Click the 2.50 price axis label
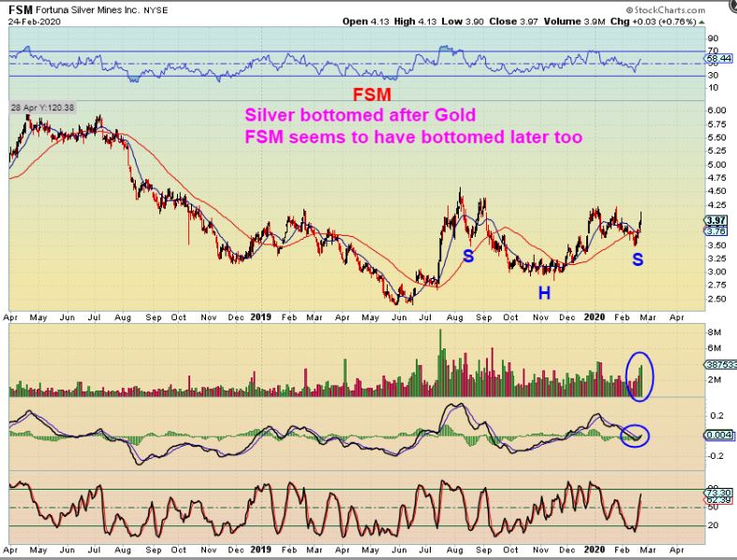Viewport: 737px width, 560px height. (716, 299)
